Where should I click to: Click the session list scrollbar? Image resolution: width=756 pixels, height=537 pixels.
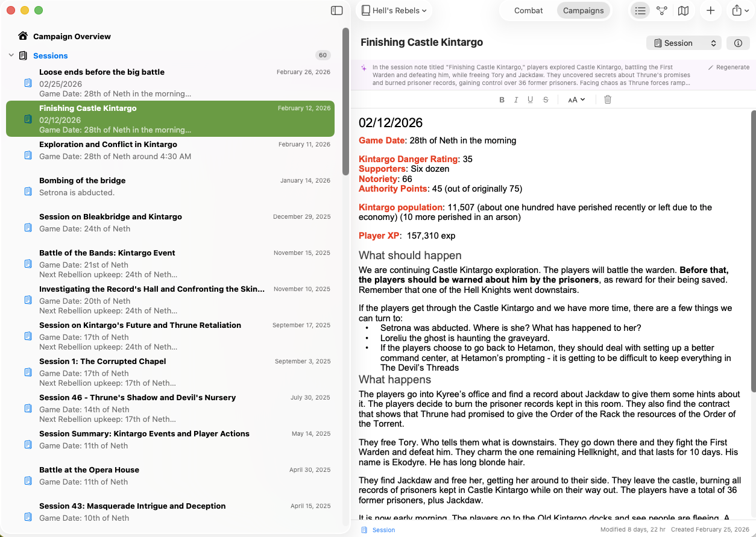point(345,101)
